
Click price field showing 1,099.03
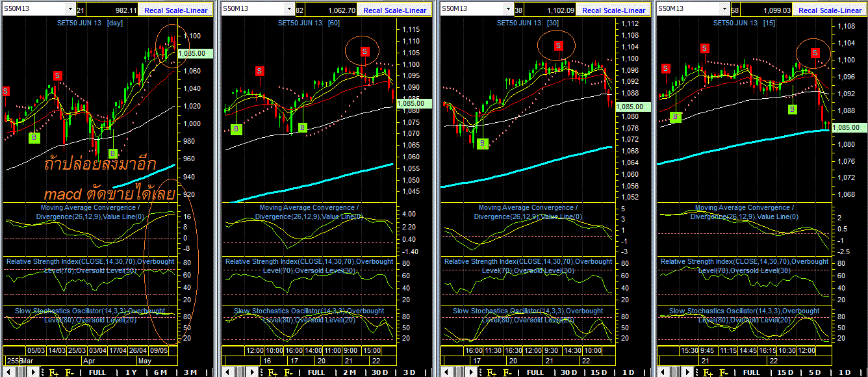[x=767, y=10]
